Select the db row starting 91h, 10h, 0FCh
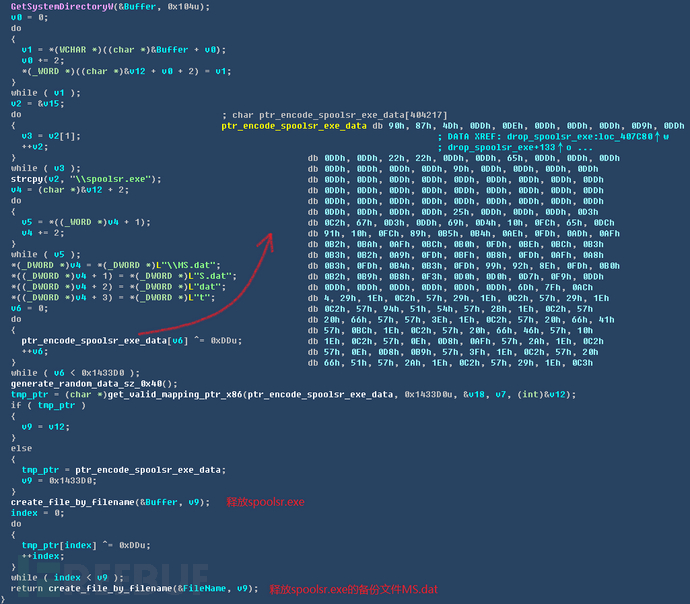Image resolution: width=690 pixels, height=604 pixels. pos(464,234)
